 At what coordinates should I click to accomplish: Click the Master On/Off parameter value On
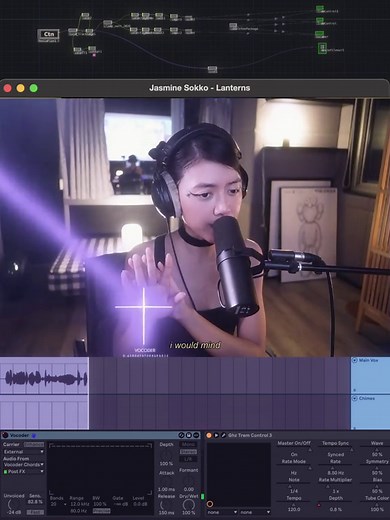pyautogui.click(x=294, y=454)
